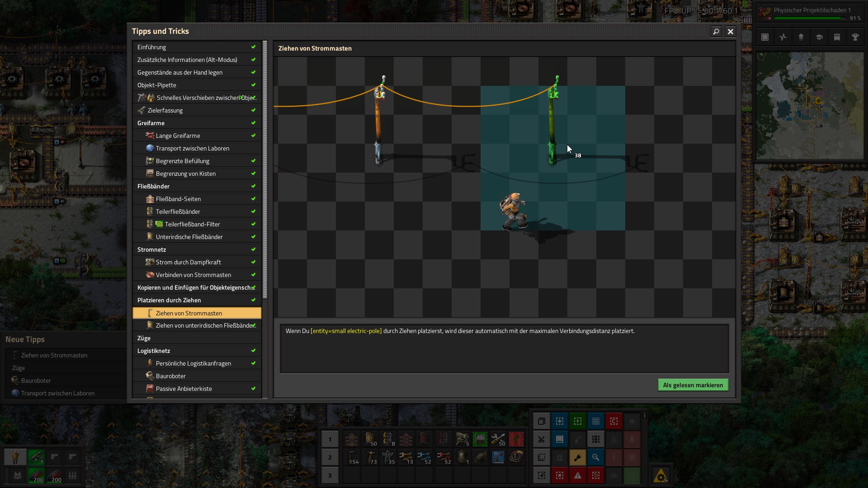Open 'Transport zwischen Laboren' in tips list

pos(197,148)
